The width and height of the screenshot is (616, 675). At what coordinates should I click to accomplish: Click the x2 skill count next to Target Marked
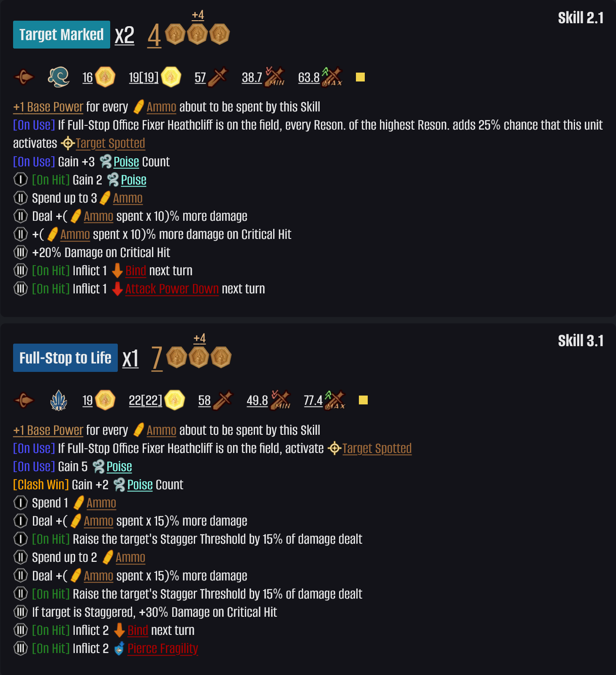(x=125, y=35)
